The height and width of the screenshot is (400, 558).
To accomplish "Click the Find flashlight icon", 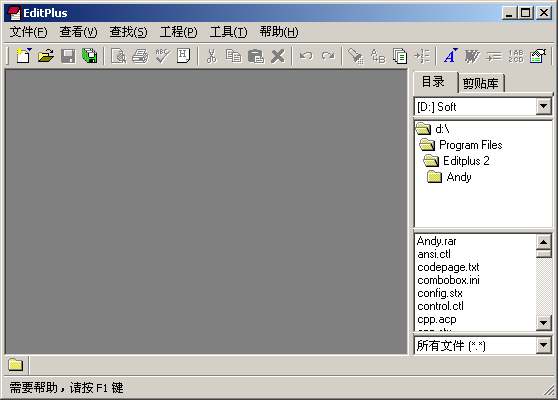I will tap(356, 56).
